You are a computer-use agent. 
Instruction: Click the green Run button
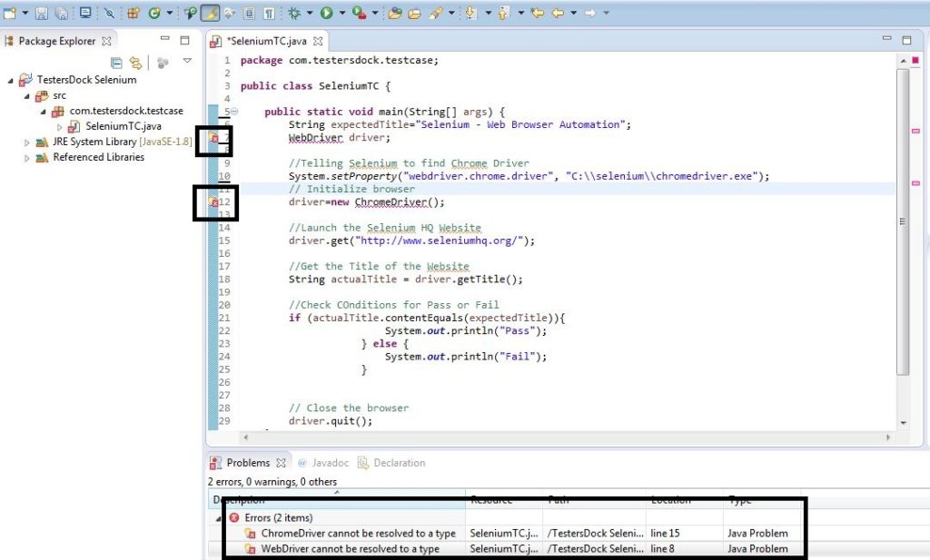[x=325, y=13]
